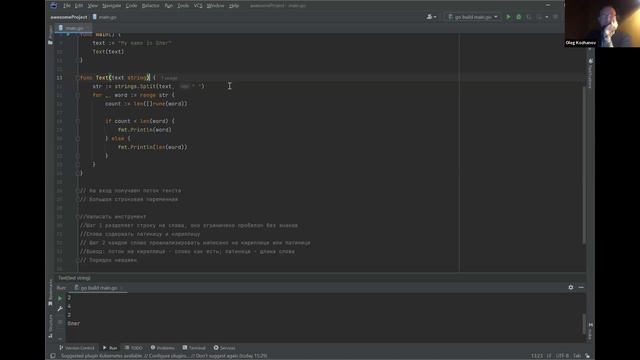Open Notifications sidebar on right edge
This screenshot has height=360, width=640.
point(590,73)
